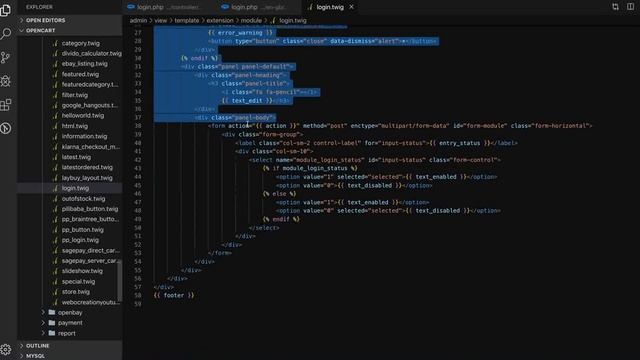Image resolution: width=640 pixels, height=360 pixels.
Task: Click 'view' in the breadcrumb path
Action: [160, 20]
